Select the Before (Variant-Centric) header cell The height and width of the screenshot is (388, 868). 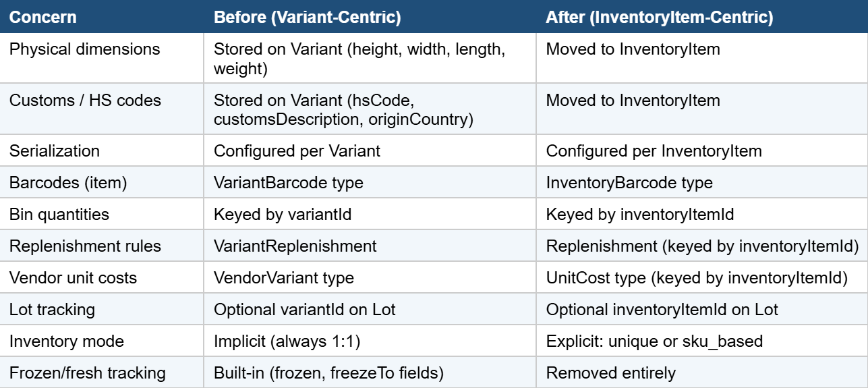click(370, 17)
